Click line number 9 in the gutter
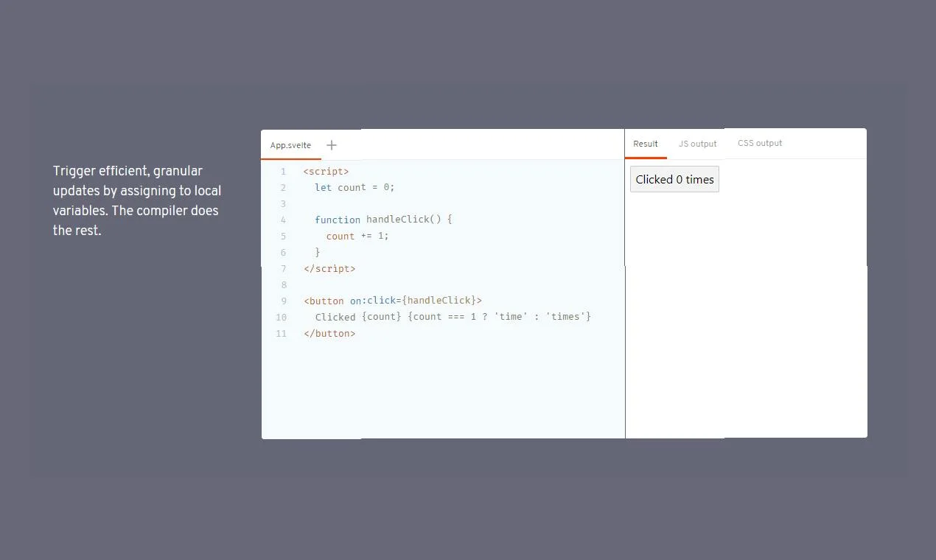The image size is (936, 560). point(283,301)
